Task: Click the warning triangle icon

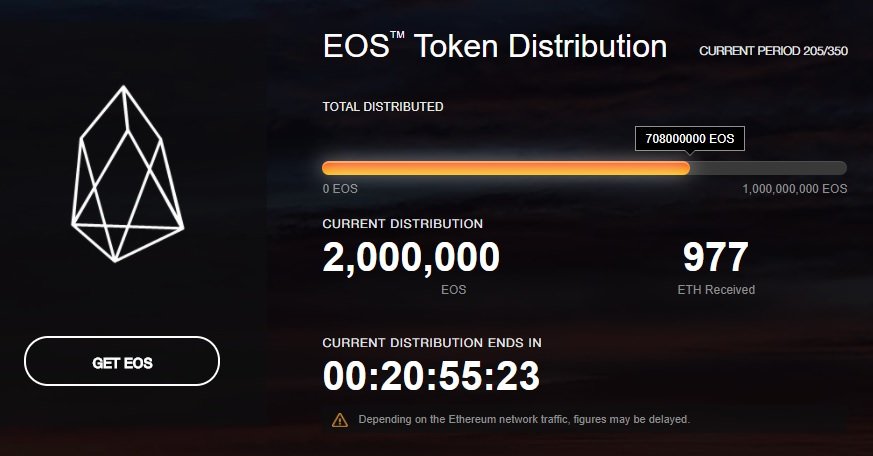Action: coord(340,419)
